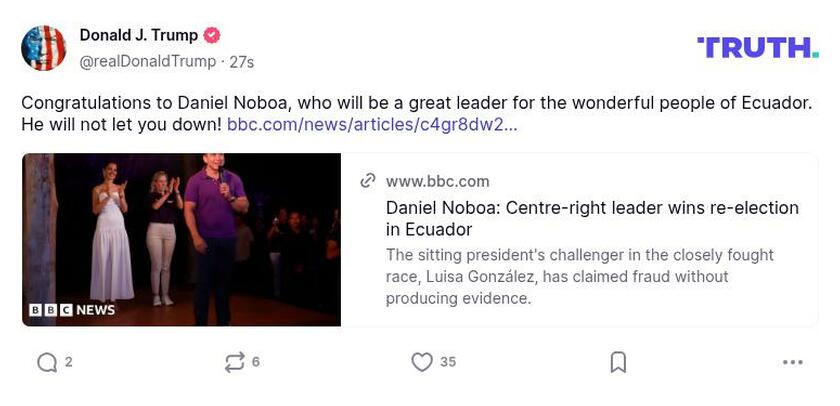The width and height of the screenshot is (840, 406).
Task: Open Donald J. Trump's profile avatar
Action: click(x=44, y=48)
